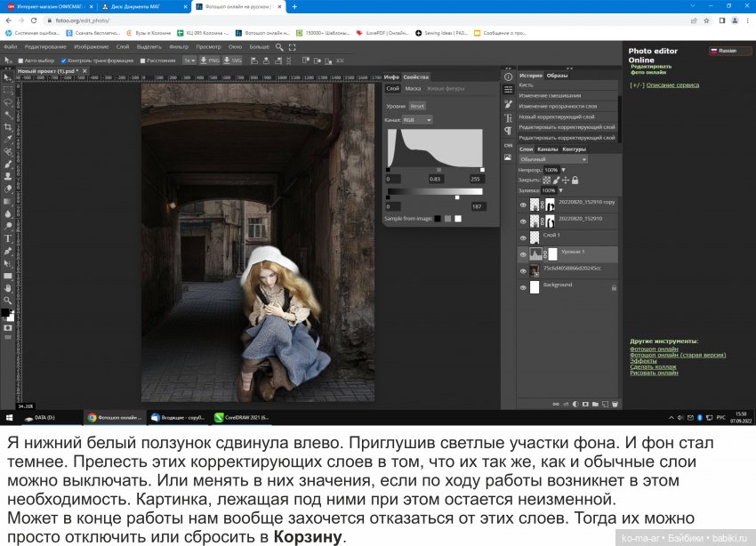Delete layer using trash icon in Layers panel
Image resolution: width=756 pixels, height=546 pixels.
tap(615, 405)
